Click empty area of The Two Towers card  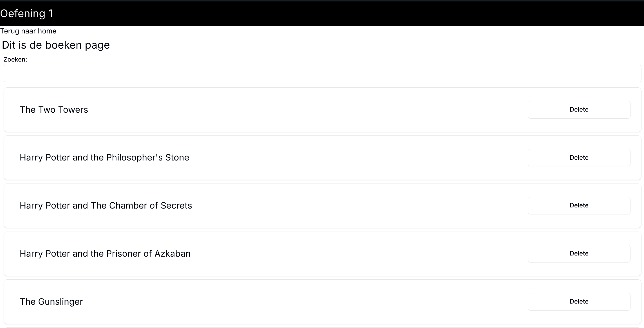click(x=309, y=110)
